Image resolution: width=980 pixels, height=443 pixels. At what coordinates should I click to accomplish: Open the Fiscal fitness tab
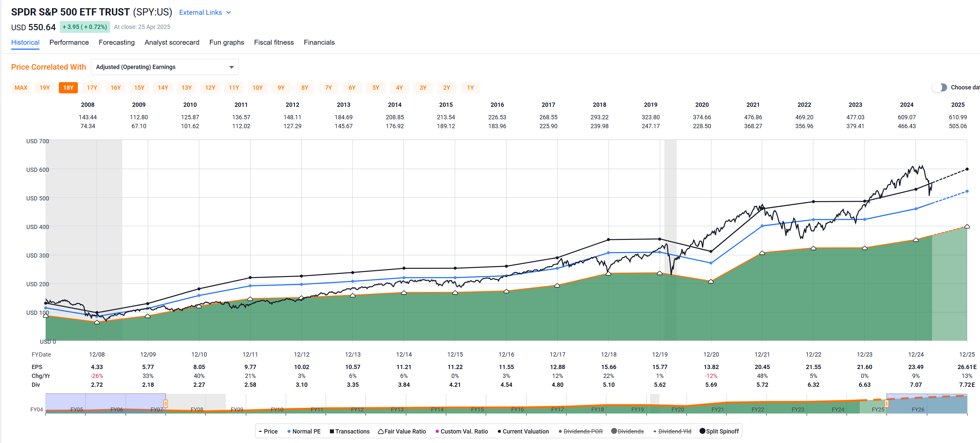click(274, 42)
